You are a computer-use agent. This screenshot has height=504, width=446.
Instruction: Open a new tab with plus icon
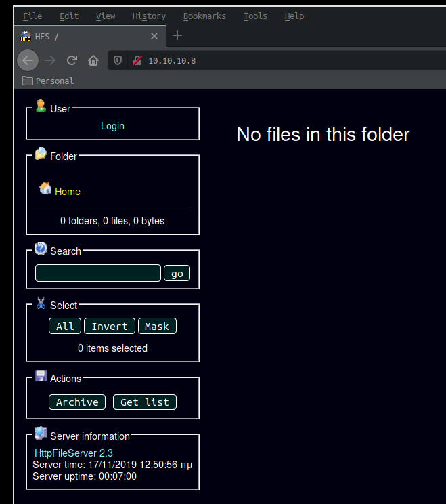click(177, 35)
